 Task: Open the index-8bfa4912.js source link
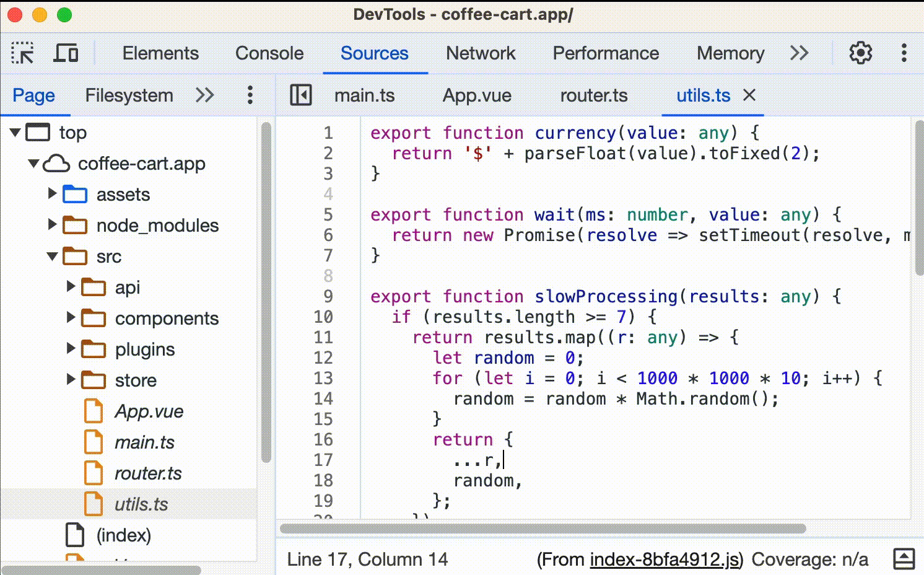pos(665,560)
